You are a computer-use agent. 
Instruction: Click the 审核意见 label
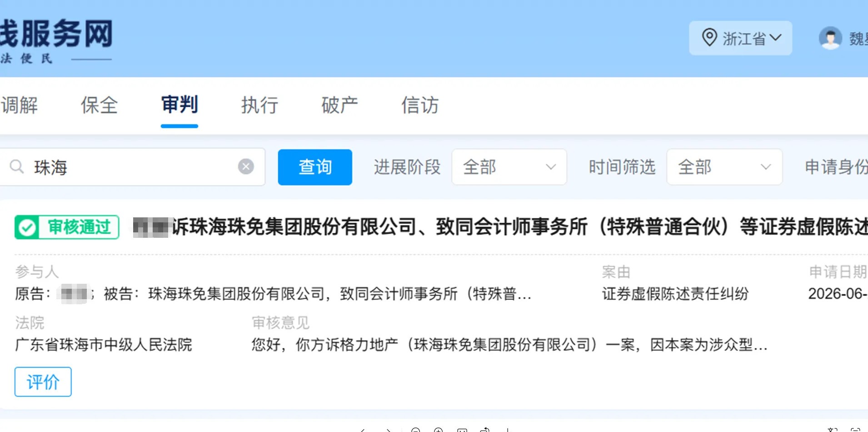coord(280,323)
